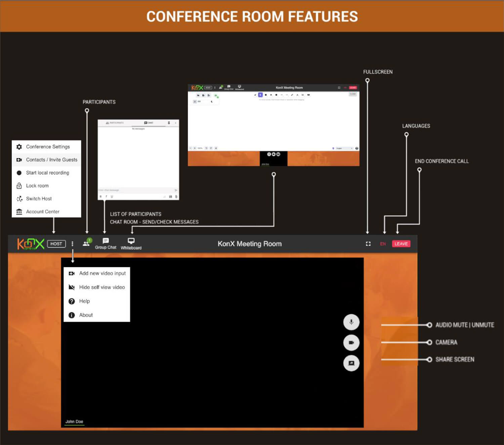
Task: Open the three-dot more options menu
Action: coord(72,244)
